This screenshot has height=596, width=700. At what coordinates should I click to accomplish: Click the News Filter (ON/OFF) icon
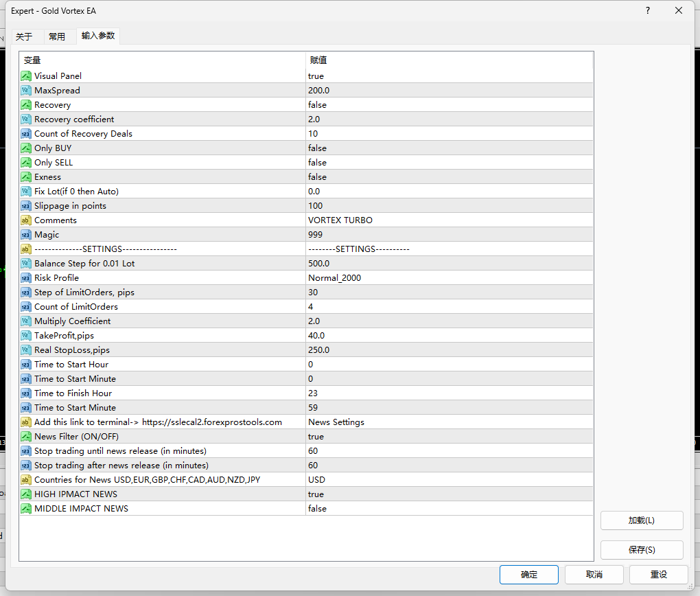click(x=26, y=437)
